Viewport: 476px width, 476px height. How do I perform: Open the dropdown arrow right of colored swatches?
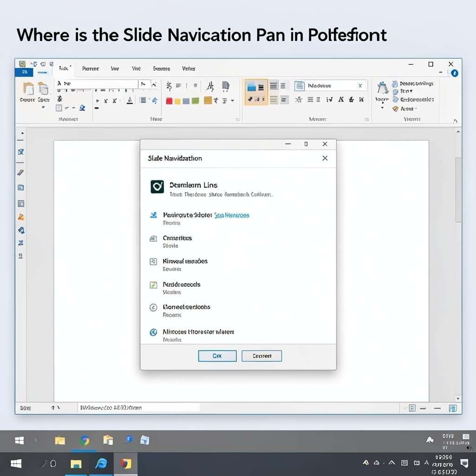click(x=232, y=100)
